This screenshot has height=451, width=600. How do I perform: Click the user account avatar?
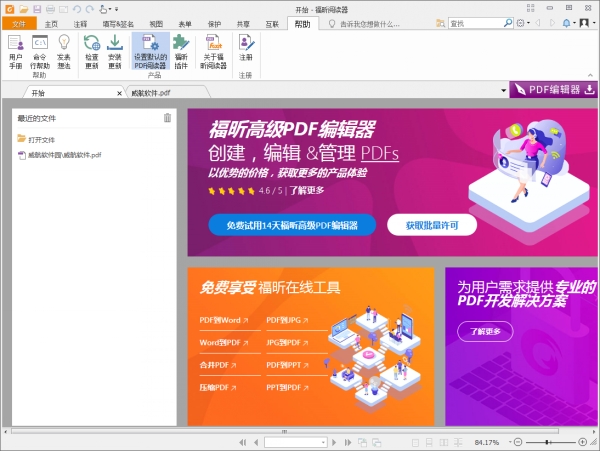click(x=584, y=23)
